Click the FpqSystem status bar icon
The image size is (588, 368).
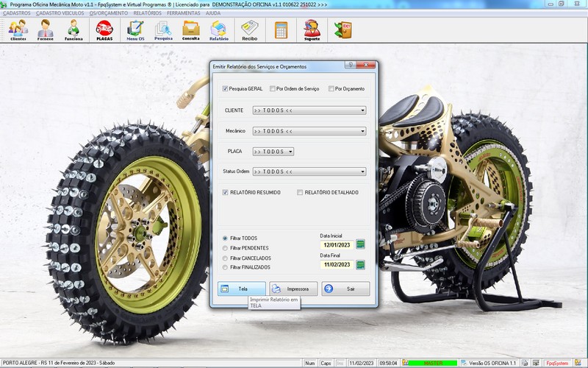578,363
